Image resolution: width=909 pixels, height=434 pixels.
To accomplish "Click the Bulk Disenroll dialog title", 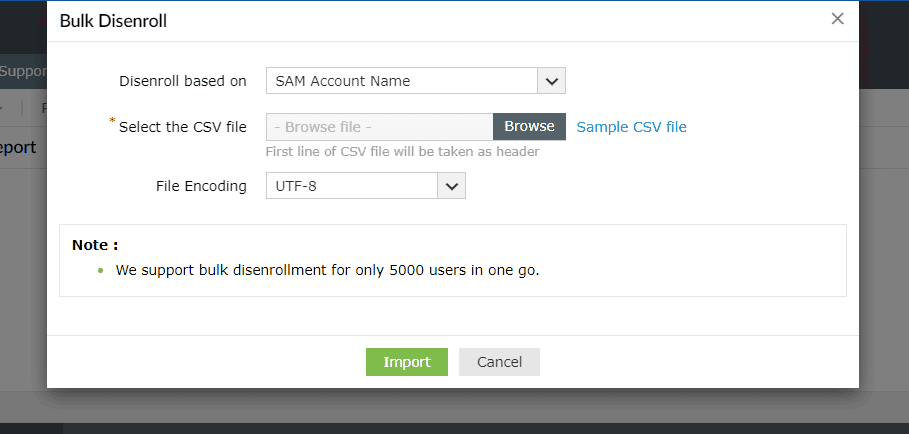I will click(x=112, y=21).
